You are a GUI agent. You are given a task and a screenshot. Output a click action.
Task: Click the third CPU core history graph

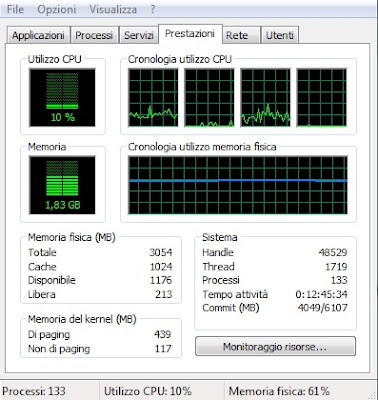[x=265, y=98]
